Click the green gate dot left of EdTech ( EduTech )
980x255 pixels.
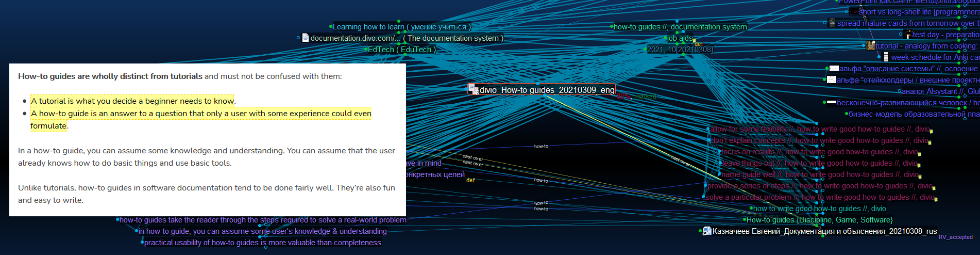click(x=366, y=50)
